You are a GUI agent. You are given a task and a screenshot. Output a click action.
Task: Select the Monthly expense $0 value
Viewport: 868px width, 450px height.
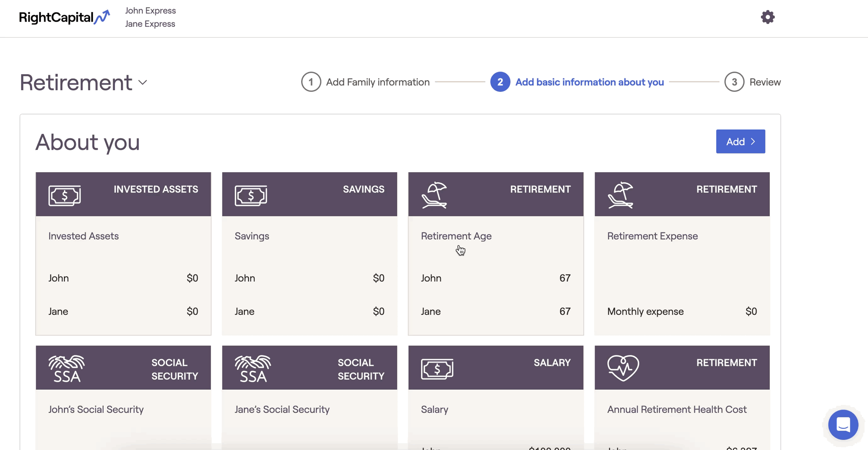[751, 311]
